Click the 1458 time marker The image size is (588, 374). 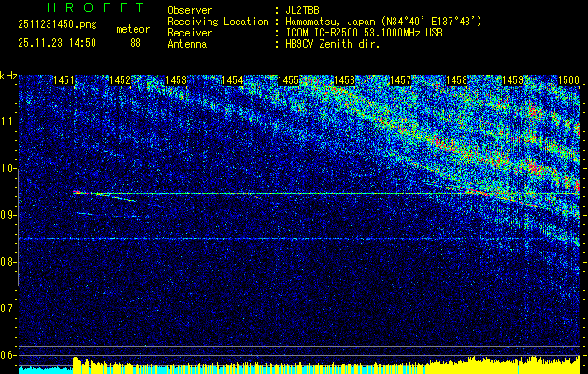456,81
